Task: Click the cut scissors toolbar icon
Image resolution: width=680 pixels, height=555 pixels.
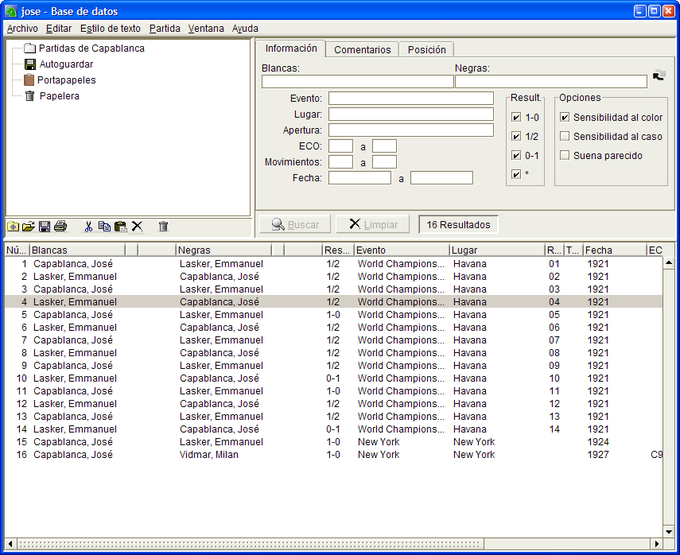Action: pos(88,226)
